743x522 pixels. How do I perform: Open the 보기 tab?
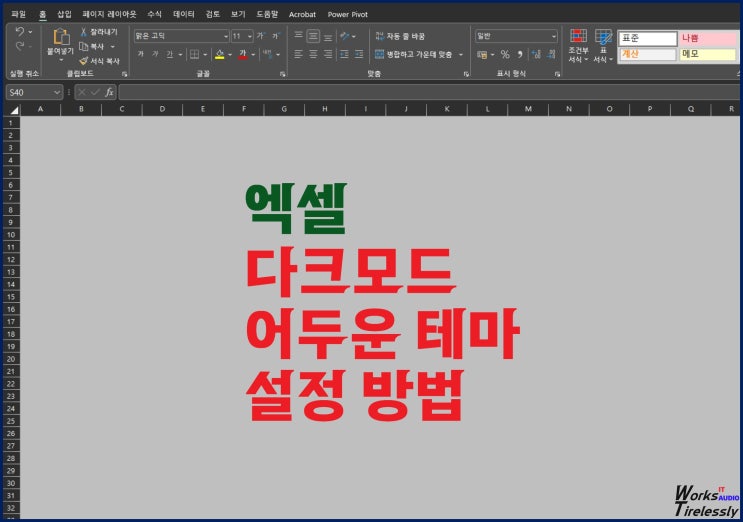238,14
